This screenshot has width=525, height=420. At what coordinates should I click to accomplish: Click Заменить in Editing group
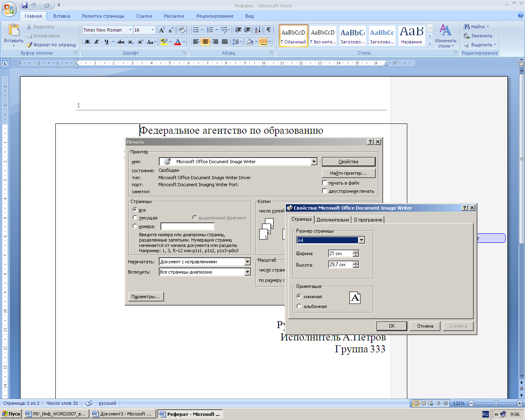pyautogui.click(x=478, y=36)
